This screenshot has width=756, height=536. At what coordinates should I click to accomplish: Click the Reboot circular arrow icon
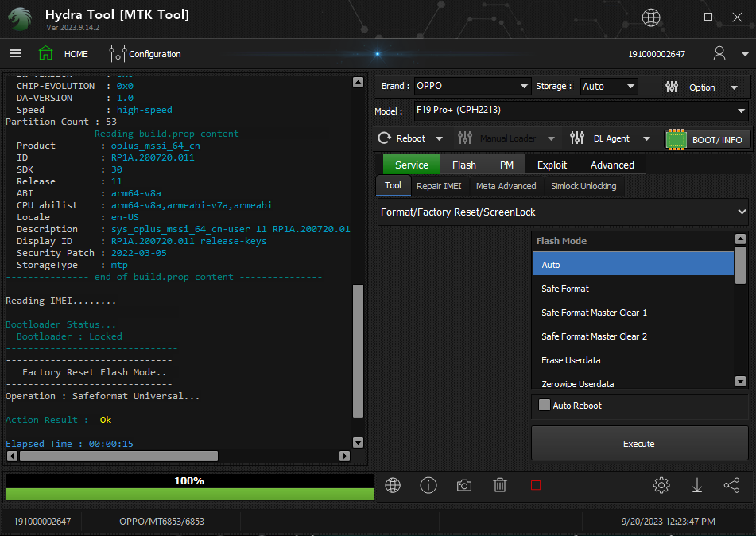(x=384, y=138)
